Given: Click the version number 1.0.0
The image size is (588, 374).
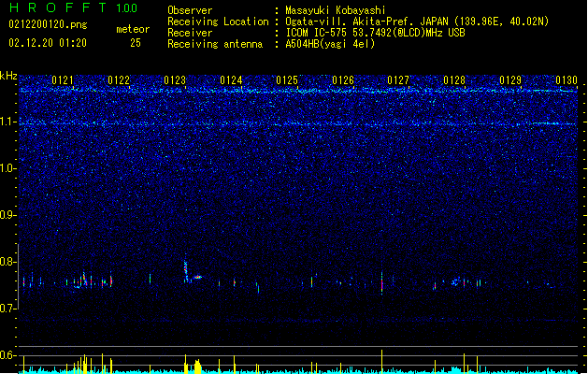Looking at the screenshot, I should point(126,8).
